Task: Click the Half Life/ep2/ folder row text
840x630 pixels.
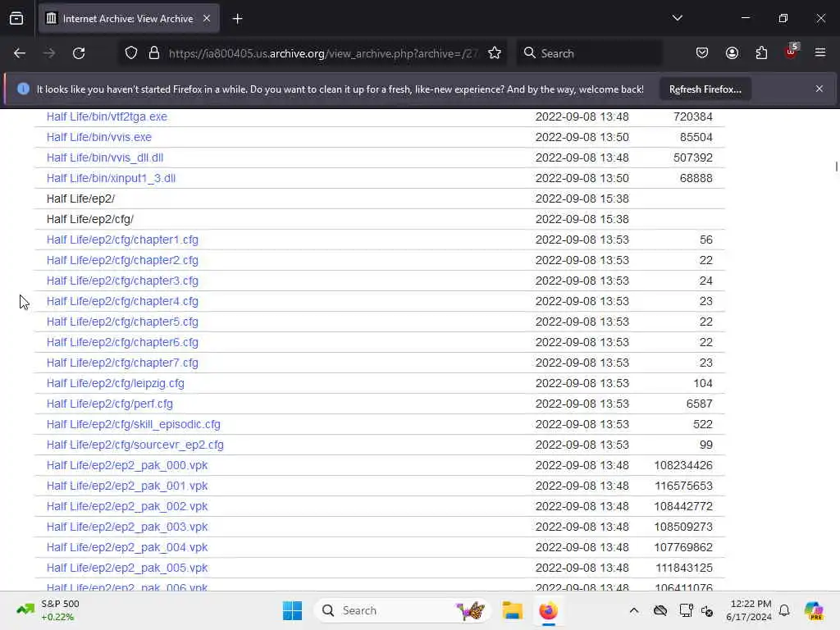Action: pos(80,199)
